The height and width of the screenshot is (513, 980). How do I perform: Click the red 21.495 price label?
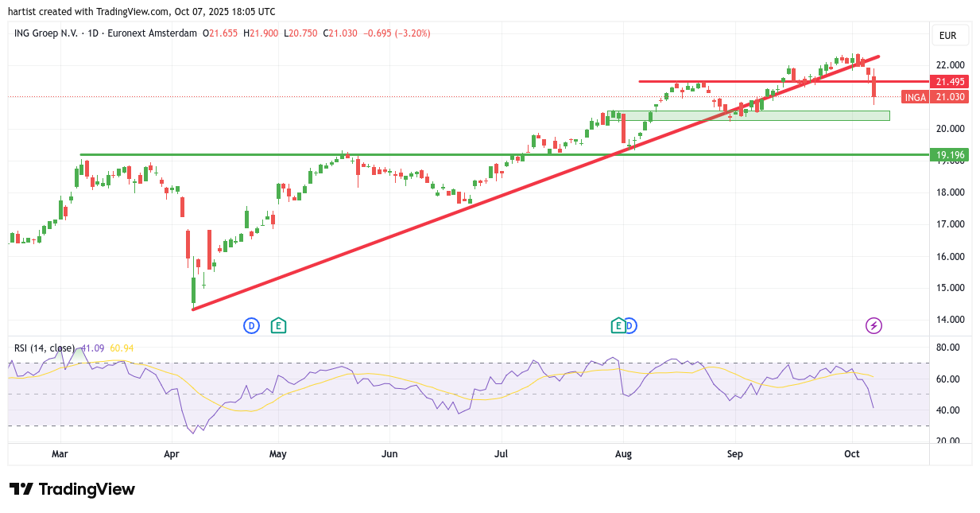pyautogui.click(x=950, y=82)
